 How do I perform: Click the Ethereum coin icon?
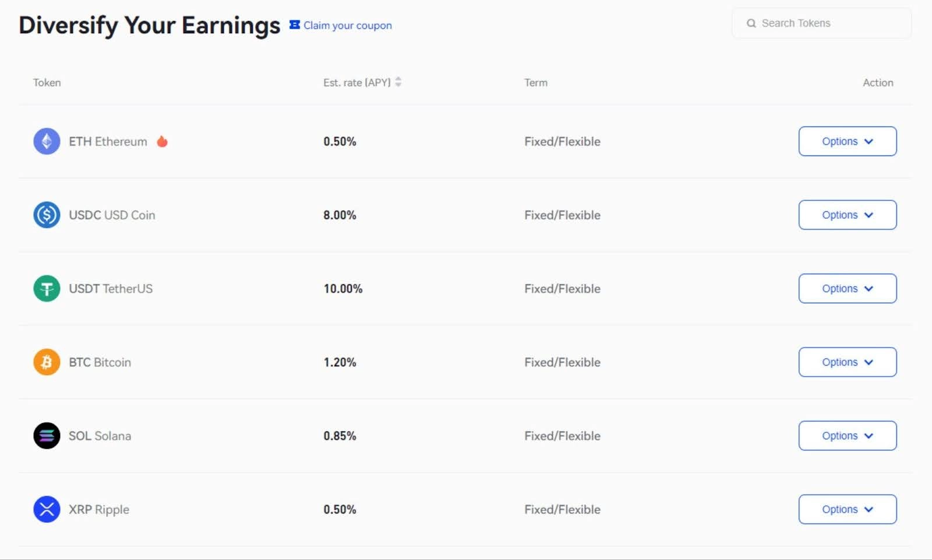coord(47,141)
